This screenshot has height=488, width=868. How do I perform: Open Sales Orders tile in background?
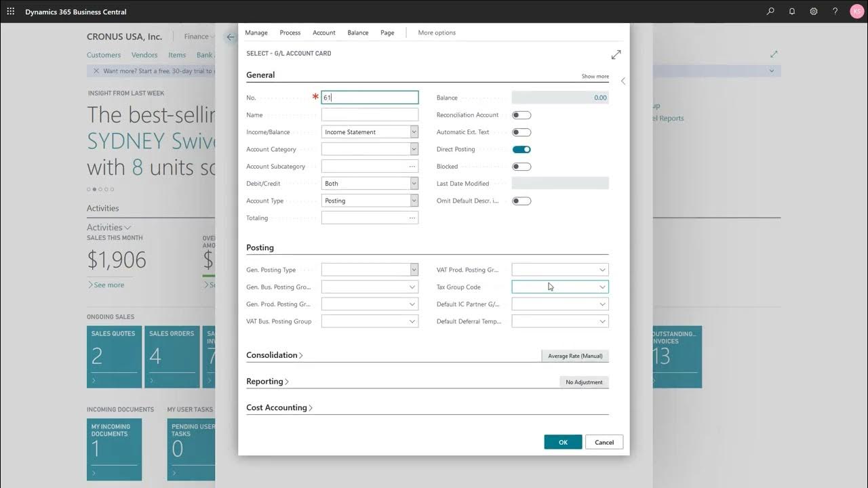click(x=172, y=357)
